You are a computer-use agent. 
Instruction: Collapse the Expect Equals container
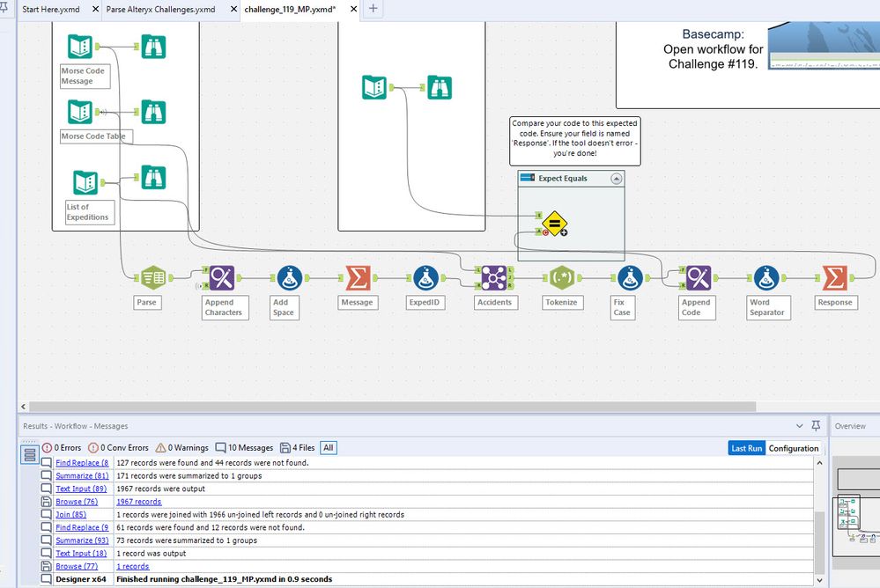coord(617,179)
